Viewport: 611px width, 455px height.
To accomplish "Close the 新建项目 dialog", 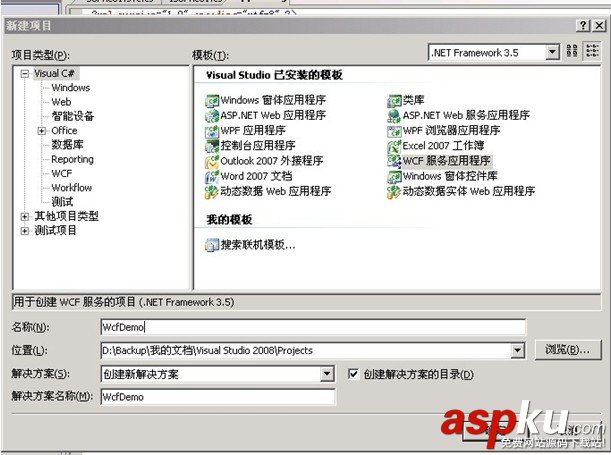I will click(599, 26).
